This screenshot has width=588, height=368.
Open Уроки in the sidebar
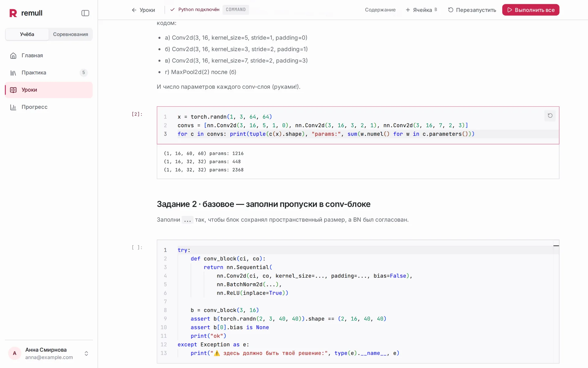(49, 90)
